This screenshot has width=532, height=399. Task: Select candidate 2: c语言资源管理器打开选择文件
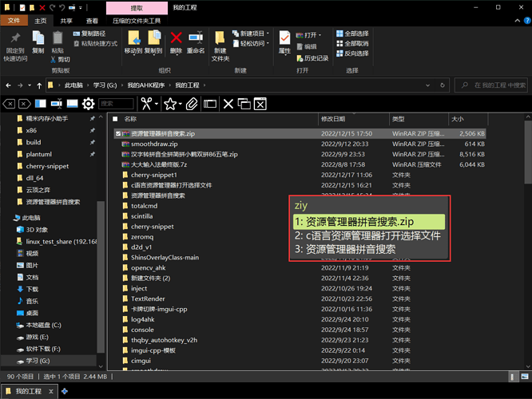[367, 235]
